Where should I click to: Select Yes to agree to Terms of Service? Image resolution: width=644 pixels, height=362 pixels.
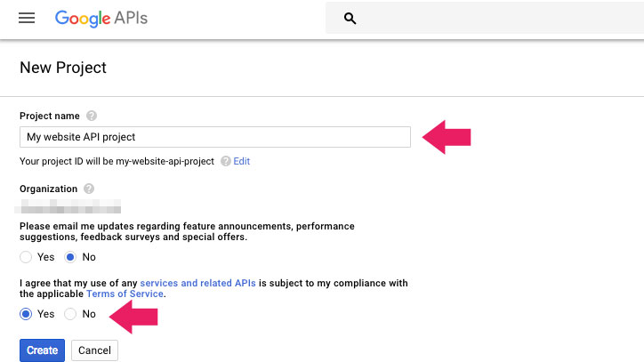[x=27, y=314]
